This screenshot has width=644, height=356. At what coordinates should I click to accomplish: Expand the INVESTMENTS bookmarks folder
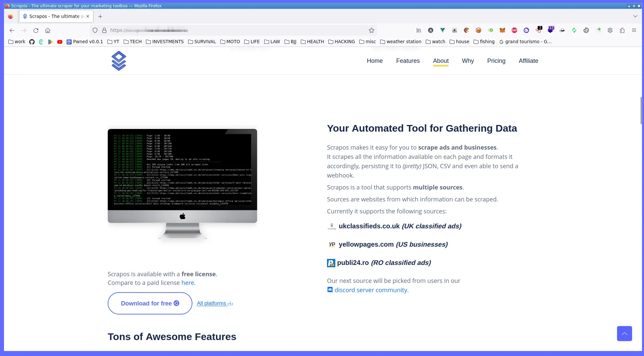pos(165,42)
